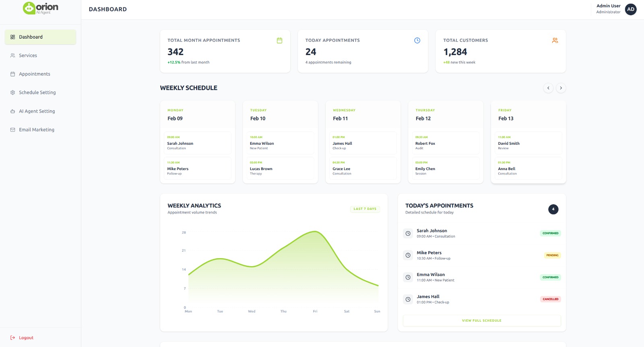
Task: Click the AD user avatar
Action: [x=631, y=9]
